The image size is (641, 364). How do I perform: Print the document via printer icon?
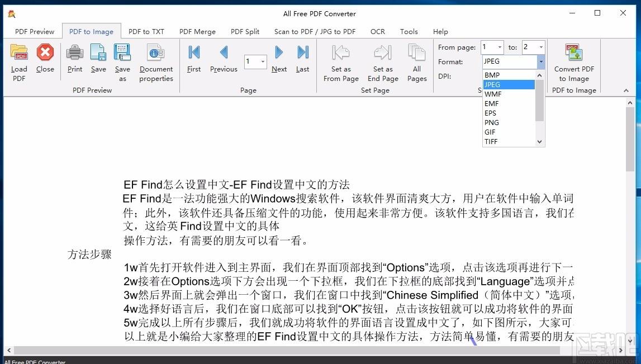tap(75, 52)
